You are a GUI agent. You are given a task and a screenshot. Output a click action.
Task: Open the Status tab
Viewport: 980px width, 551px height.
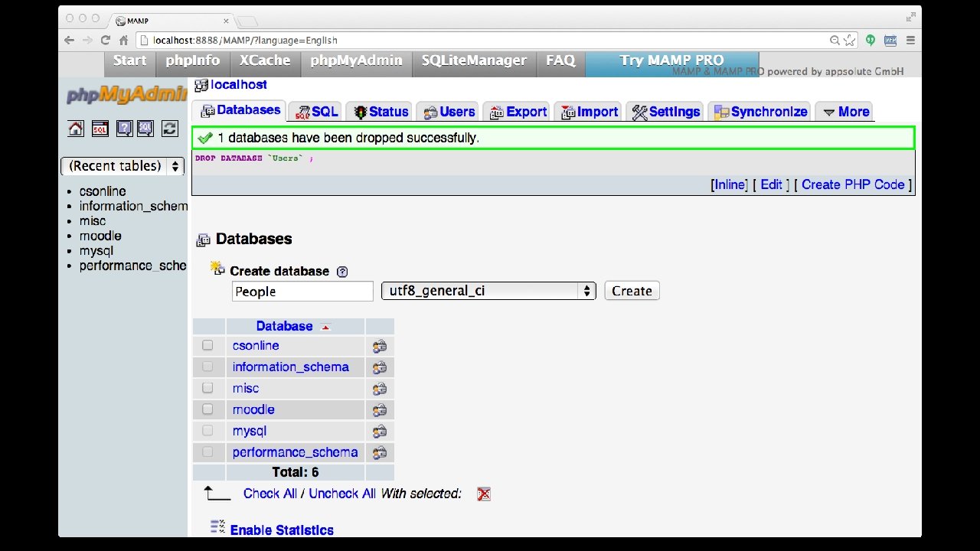(380, 112)
